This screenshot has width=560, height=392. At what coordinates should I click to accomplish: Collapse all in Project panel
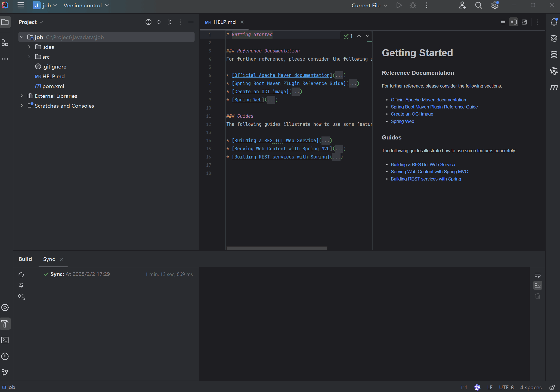pyautogui.click(x=170, y=22)
